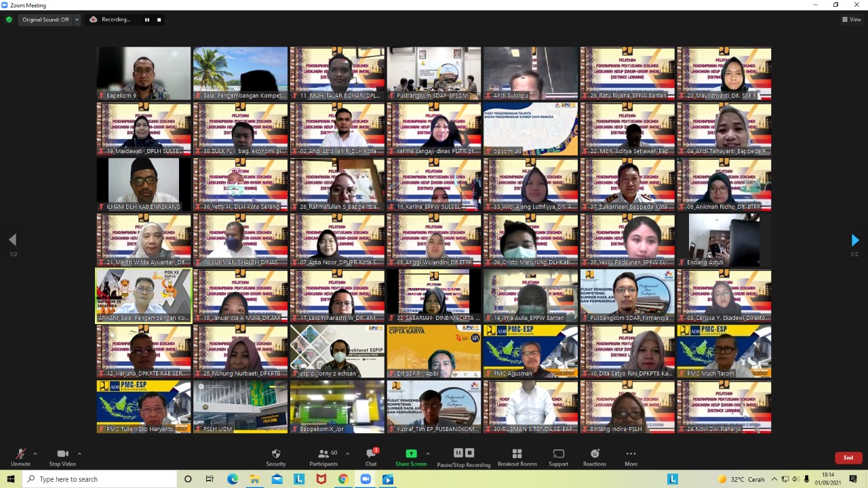Click Zoom icon on taskbar
The height and width of the screenshot is (488, 868).
366,479
